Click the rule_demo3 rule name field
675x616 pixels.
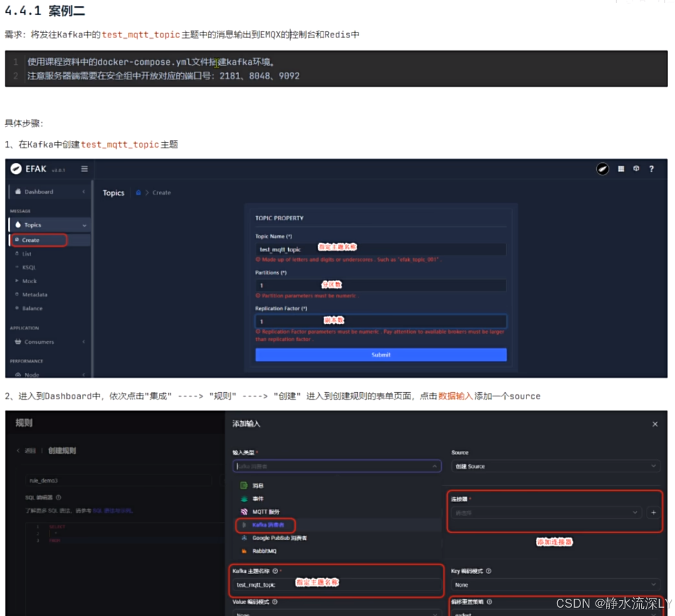[x=118, y=481]
